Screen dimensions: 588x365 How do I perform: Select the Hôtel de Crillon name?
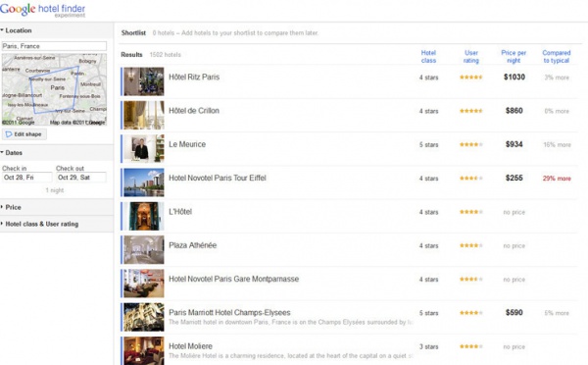pos(193,111)
